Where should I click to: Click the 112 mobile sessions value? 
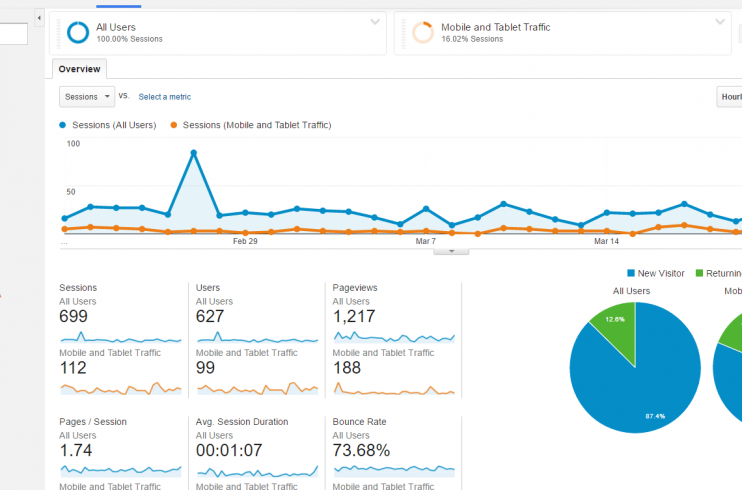point(73,368)
